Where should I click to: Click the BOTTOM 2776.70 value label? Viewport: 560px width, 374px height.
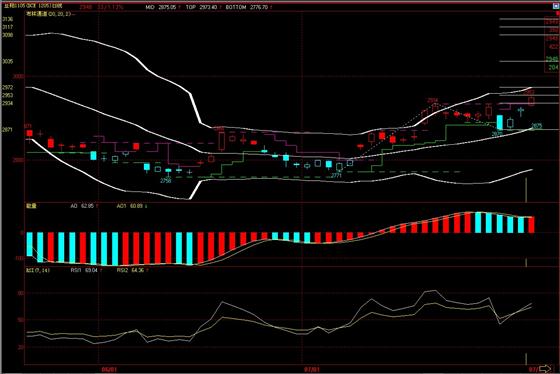[248, 7]
